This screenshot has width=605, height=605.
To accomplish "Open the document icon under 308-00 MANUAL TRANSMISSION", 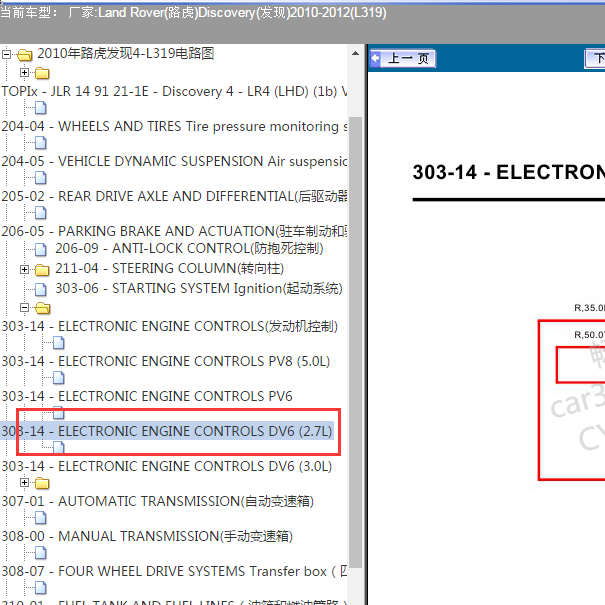I will (x=41, y=553).
